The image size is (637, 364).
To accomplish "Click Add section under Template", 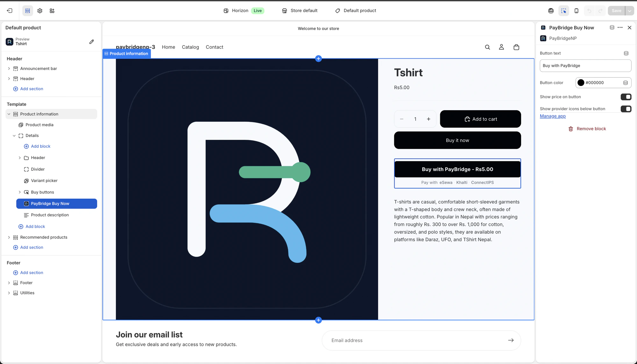I will click(x=28, y=247).
